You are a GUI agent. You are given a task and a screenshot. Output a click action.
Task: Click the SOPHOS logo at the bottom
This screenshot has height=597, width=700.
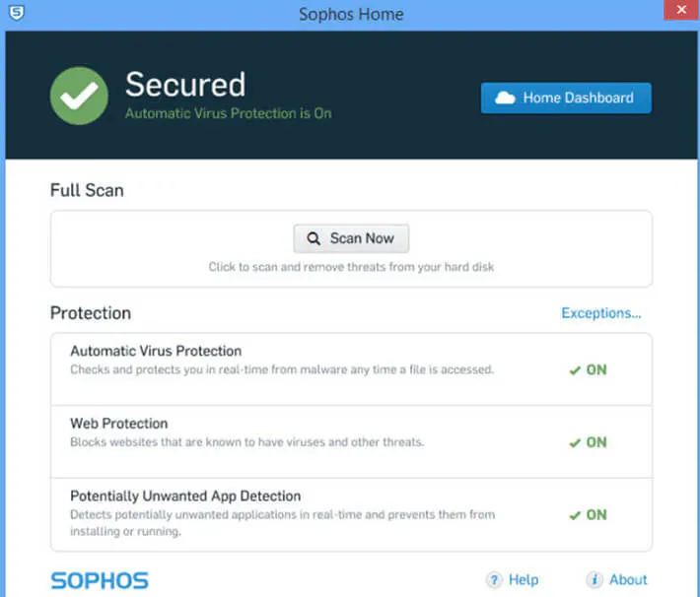100,580
